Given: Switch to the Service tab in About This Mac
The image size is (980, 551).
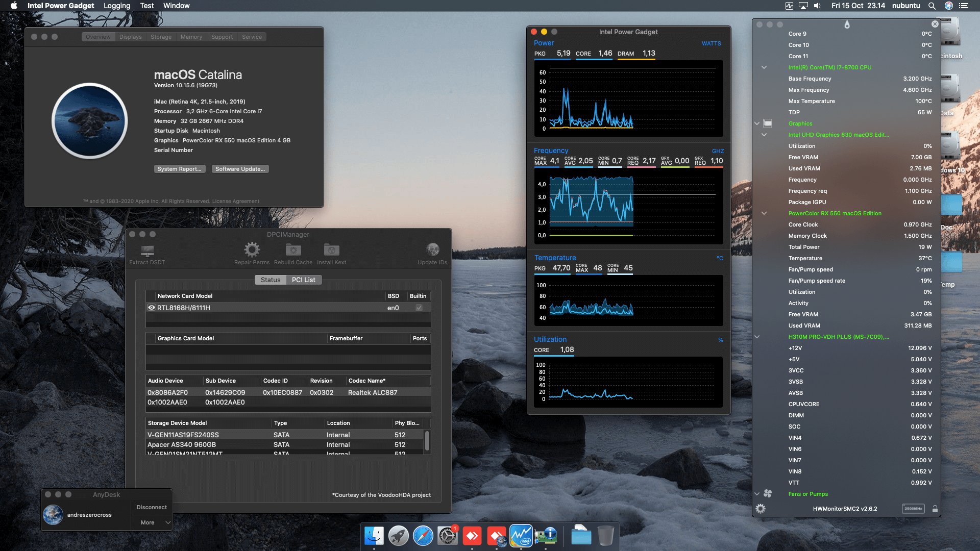Looking at the screenshot, I should pyautogui.click(x=252, y=37).
